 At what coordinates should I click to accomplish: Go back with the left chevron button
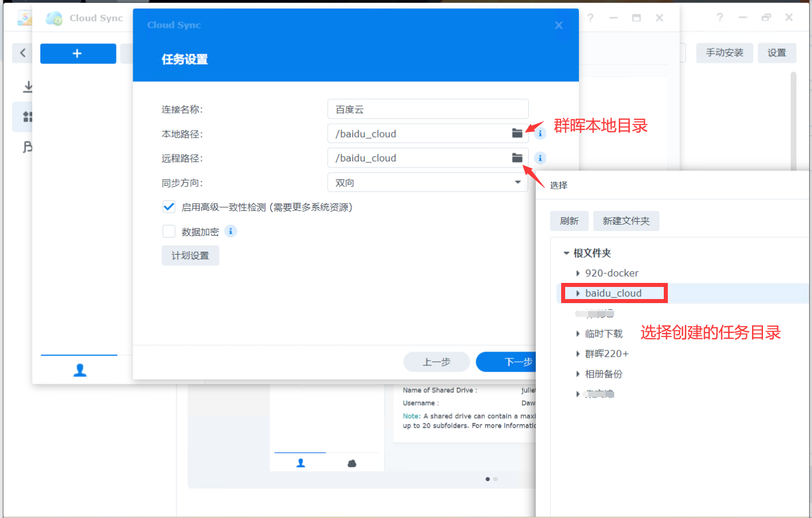click(22, 53)
